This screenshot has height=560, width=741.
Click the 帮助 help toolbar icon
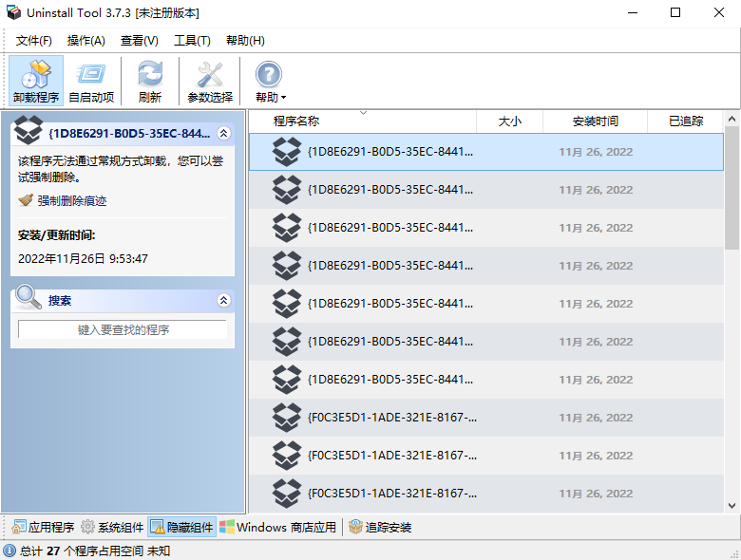click(268, 75)
